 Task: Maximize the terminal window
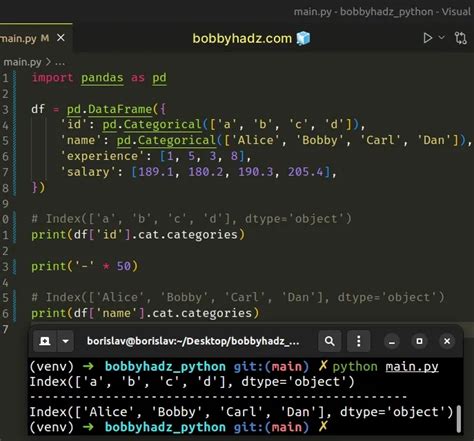[x=419, y=341]
